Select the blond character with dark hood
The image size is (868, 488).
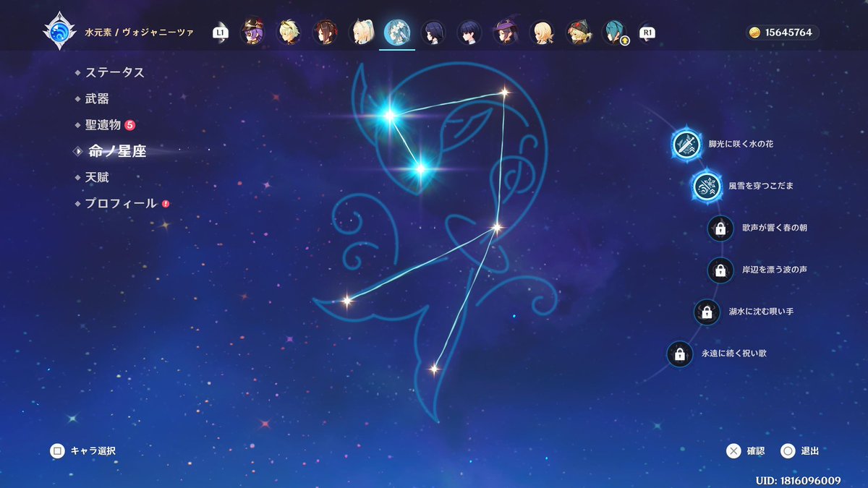tap(578, 32)
